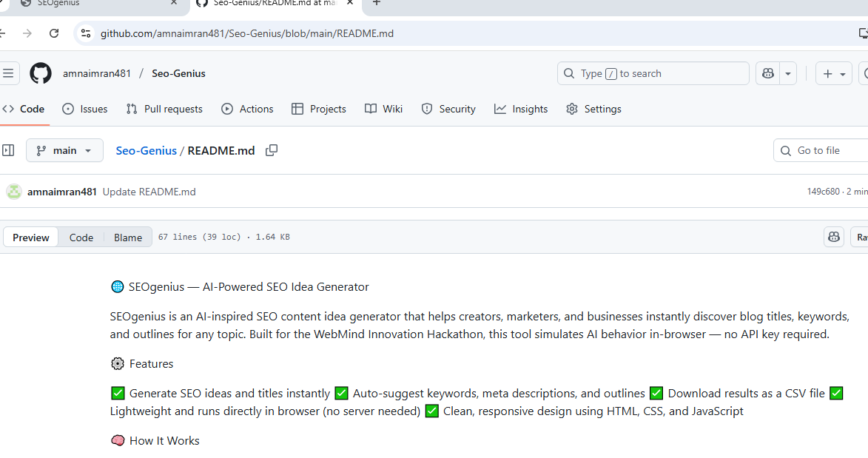
Task: Open the Seo-Genius repository link in header
Action: coord(178,73)
